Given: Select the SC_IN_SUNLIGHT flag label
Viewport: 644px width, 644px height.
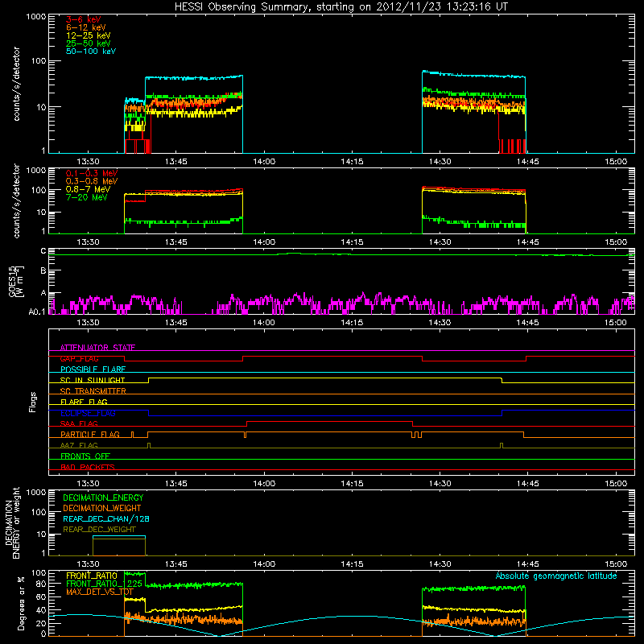Looking at the screenshot, I should point(93,380).
